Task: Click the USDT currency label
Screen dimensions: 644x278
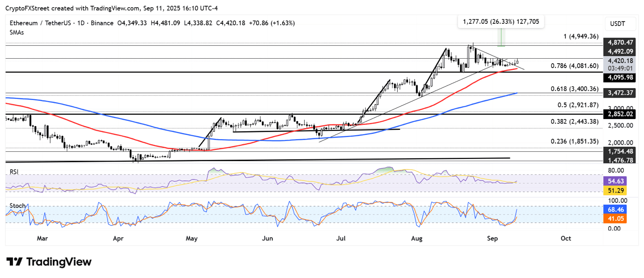Action: pyautogui.click(x=618, y=24)
